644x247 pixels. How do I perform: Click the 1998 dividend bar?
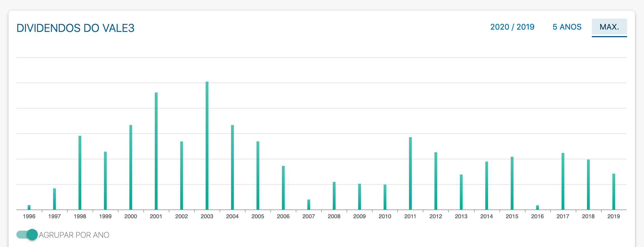pos(80,173)
